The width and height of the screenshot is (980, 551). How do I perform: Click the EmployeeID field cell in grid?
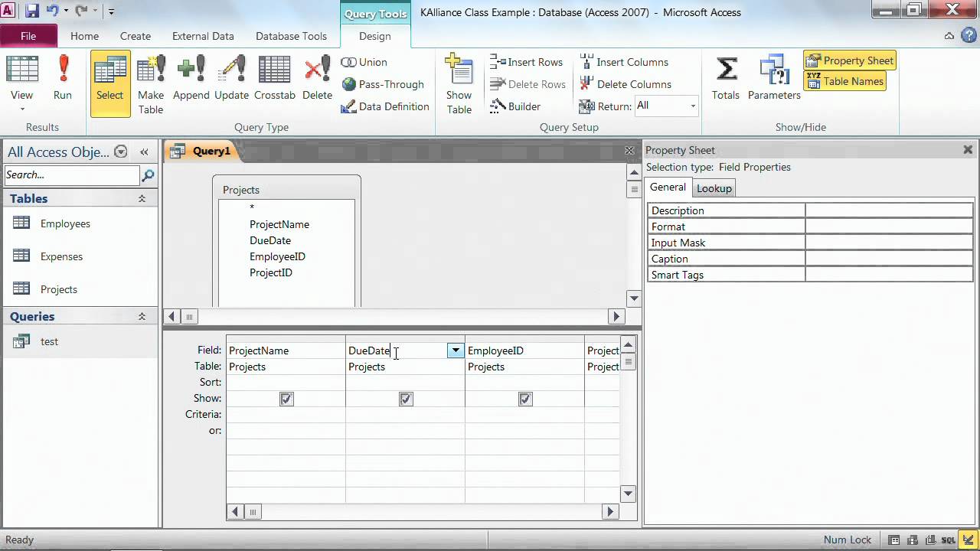[x=524, y=350]
